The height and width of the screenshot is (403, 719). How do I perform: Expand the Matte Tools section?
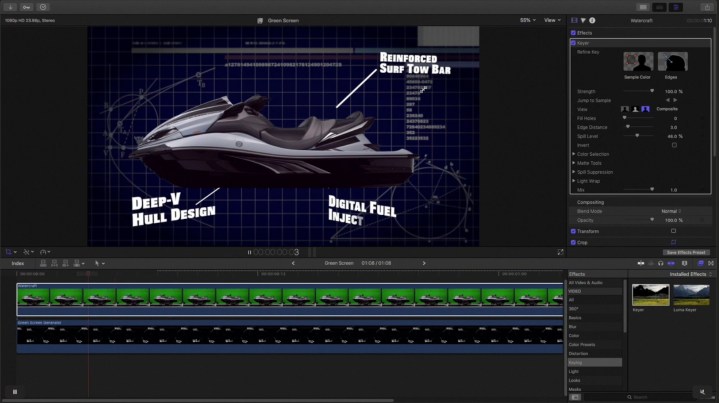[x=574, y=163]
